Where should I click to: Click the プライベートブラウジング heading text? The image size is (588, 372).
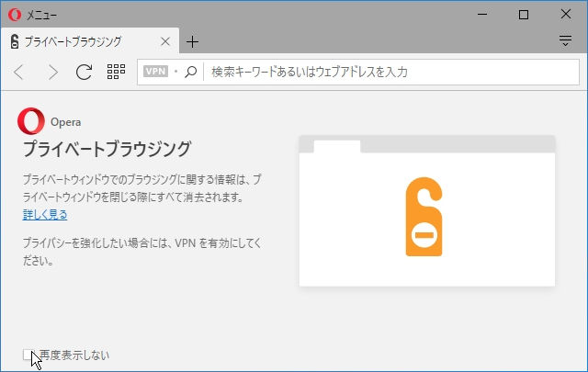coord(107,149)
